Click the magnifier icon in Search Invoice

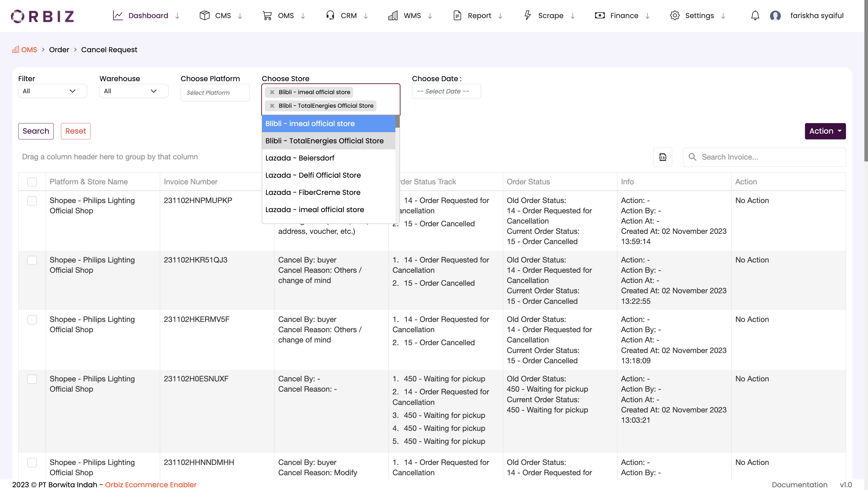pos(692,157)
